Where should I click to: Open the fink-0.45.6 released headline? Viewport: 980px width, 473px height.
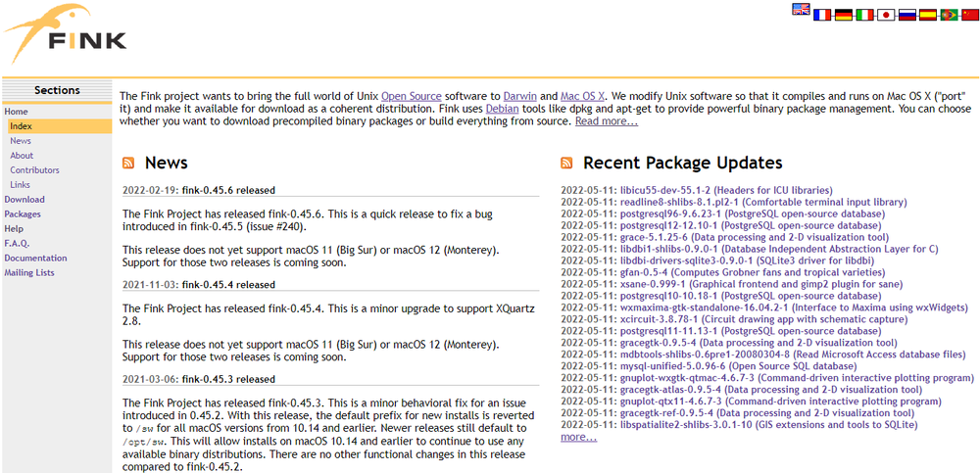tap(228, 190)
